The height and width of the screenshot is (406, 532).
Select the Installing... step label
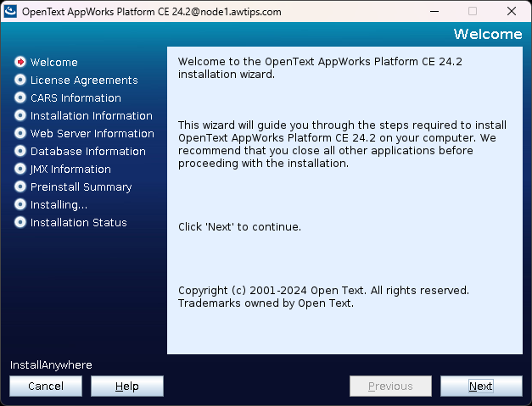tap(59, 204)
